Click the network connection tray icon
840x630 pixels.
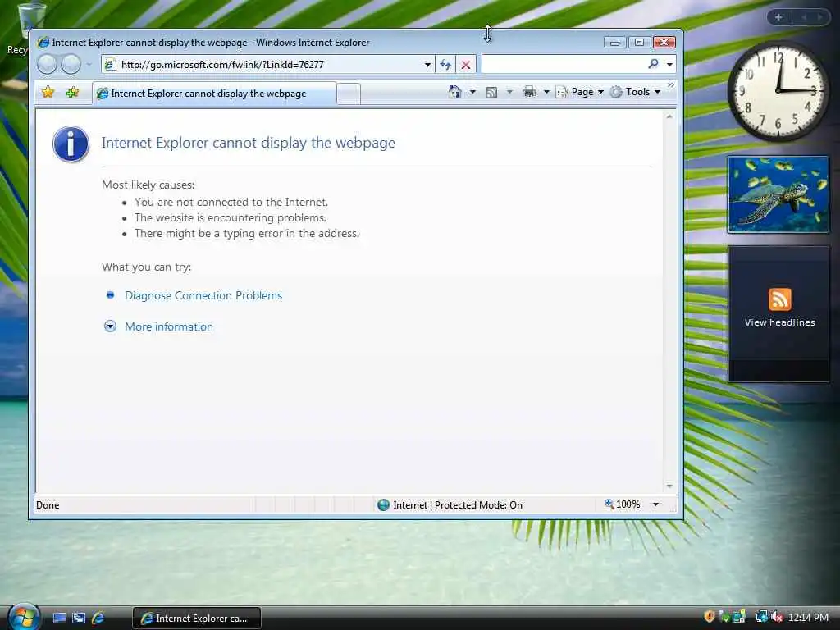(761, 617)
